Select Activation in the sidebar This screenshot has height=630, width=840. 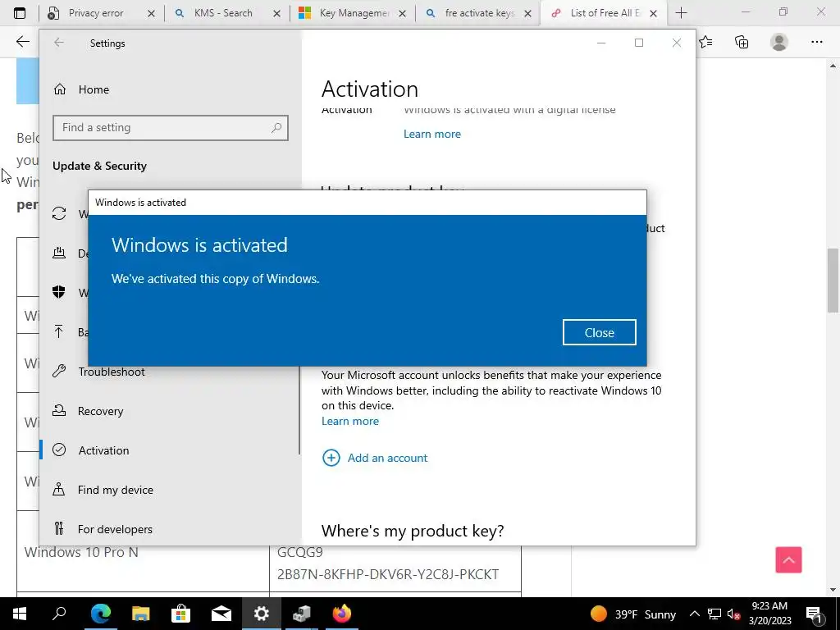[x=103, y=450]
